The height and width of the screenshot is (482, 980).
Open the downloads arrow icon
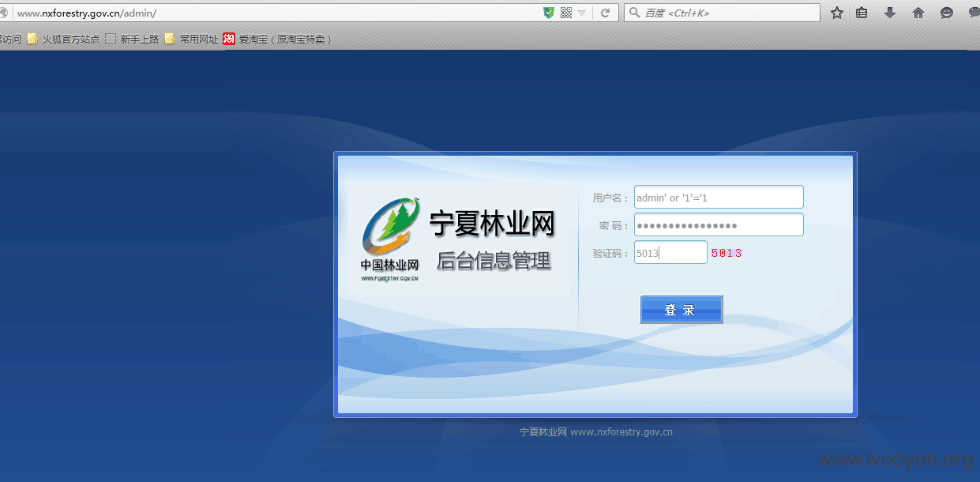point(890,13)
